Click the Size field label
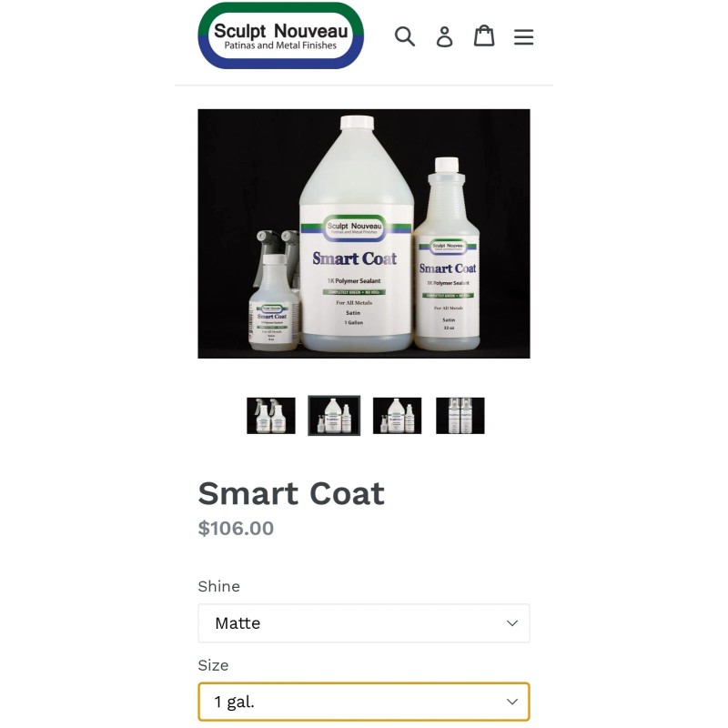This screenshot has height=728, width=728. [x=213, y=665]
